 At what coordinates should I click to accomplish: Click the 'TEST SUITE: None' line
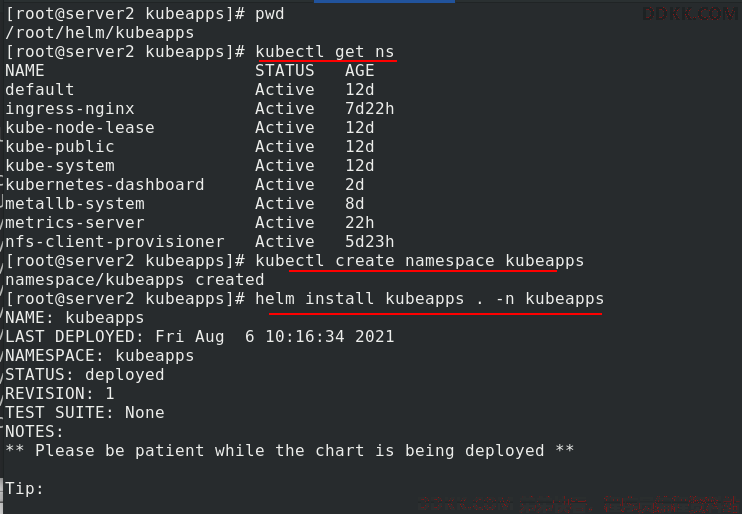(85, 412)
